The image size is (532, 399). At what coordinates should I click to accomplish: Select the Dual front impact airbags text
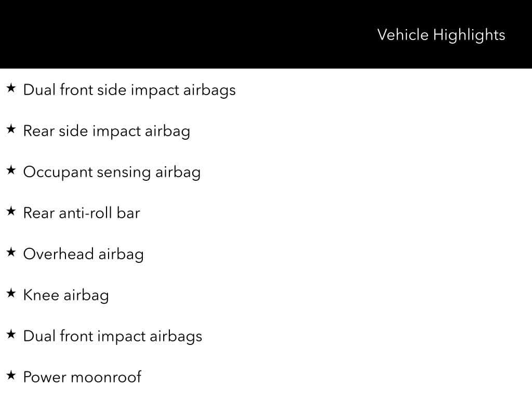point(112,336)
